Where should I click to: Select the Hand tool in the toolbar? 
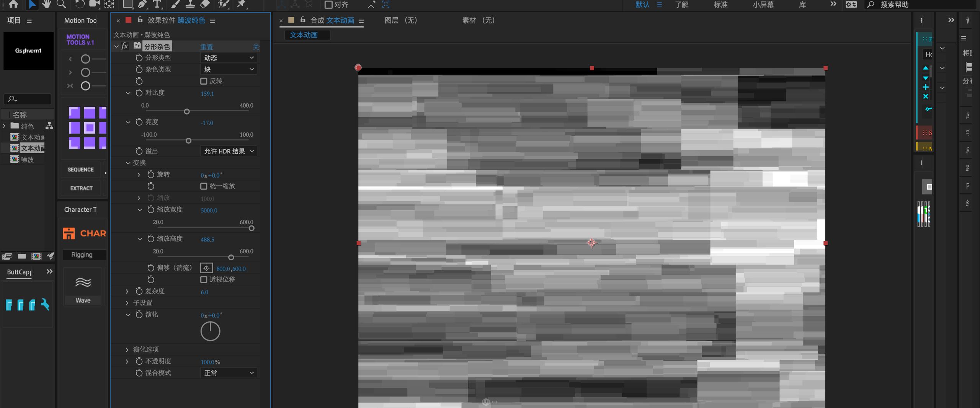pos(46,4)
